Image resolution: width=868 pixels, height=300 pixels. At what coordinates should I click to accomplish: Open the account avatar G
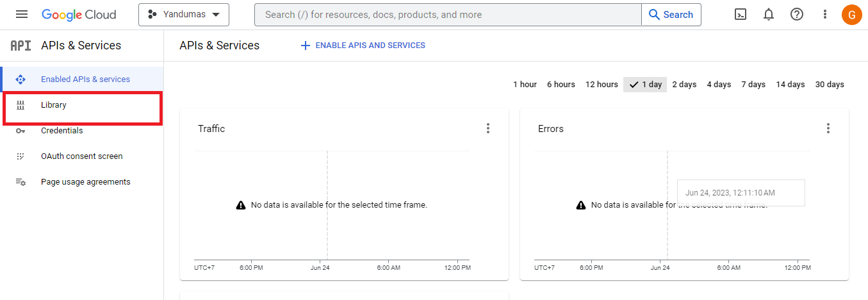[x=852, y=14]
